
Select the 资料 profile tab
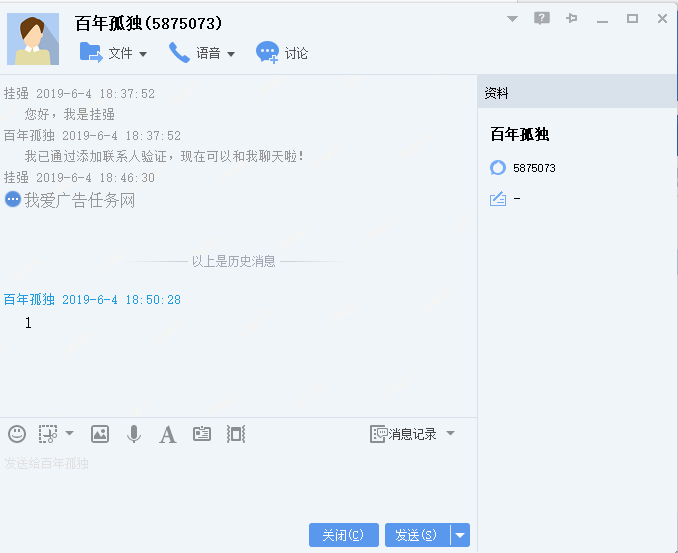pyautogui.click(x=496, y=93)
